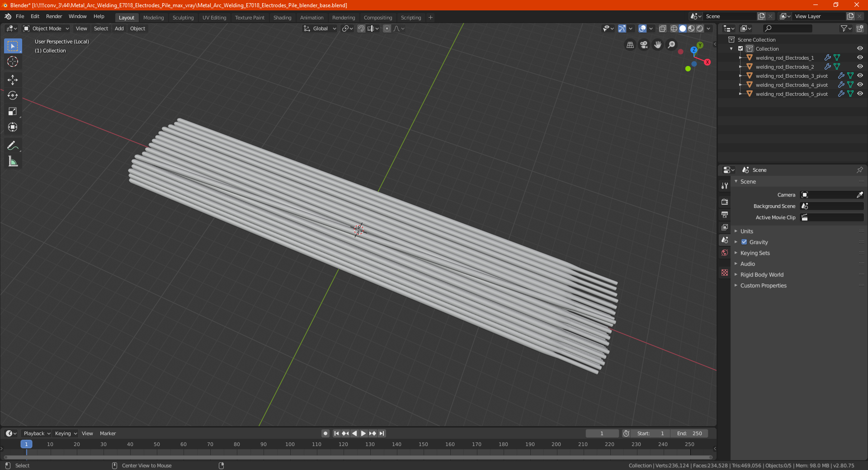
Task: Uncheck the Collection exclude checkbox
Action: 741,48
